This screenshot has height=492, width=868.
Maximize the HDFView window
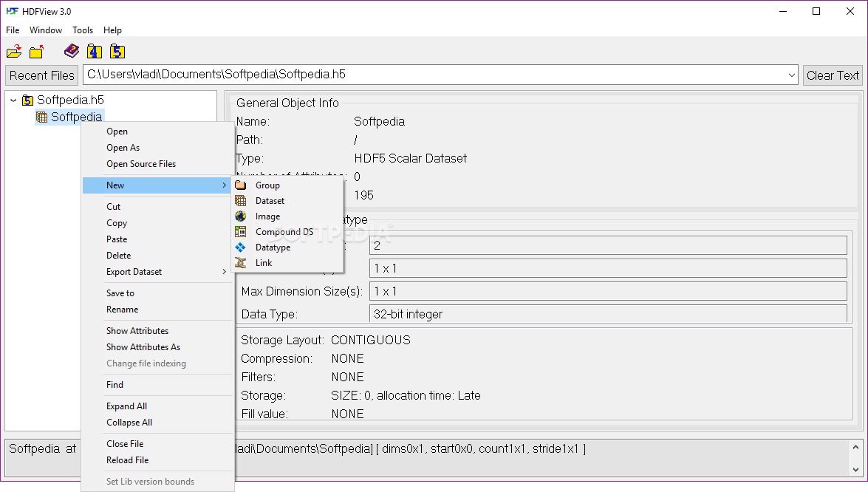816,11
